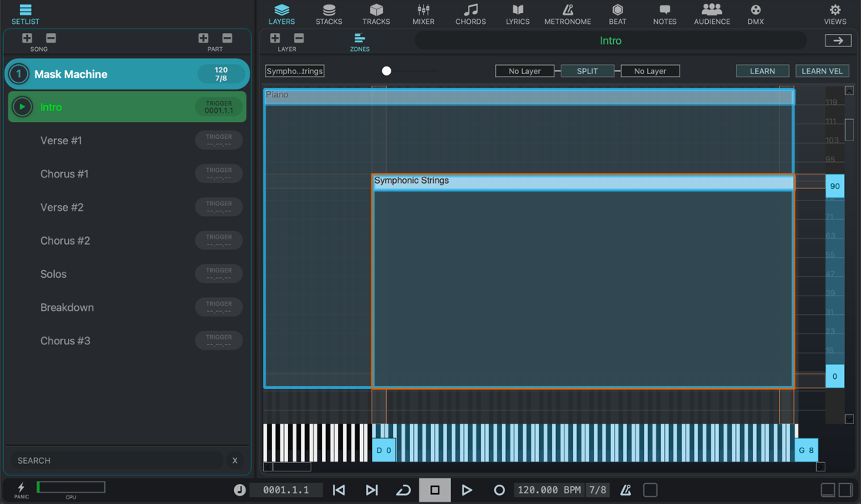Click the LEARN VEL button
Screen dimensions: 861x504
(822, 71)
